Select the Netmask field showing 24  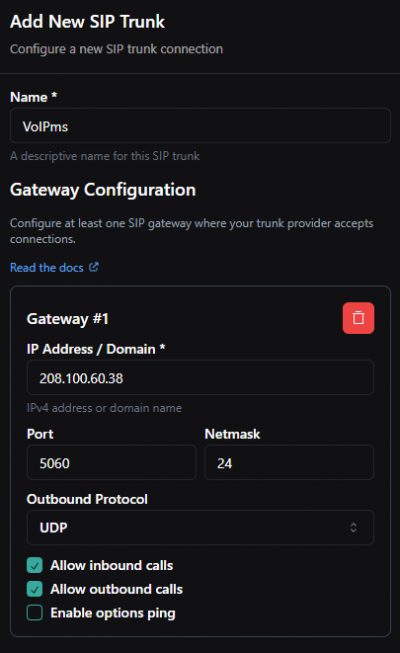(289, 463)
